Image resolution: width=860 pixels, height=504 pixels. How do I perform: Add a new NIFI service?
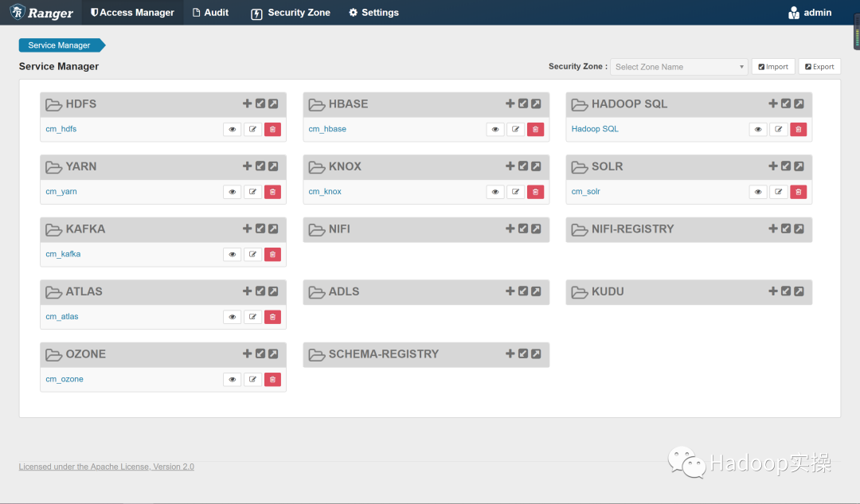click(510, 229)
